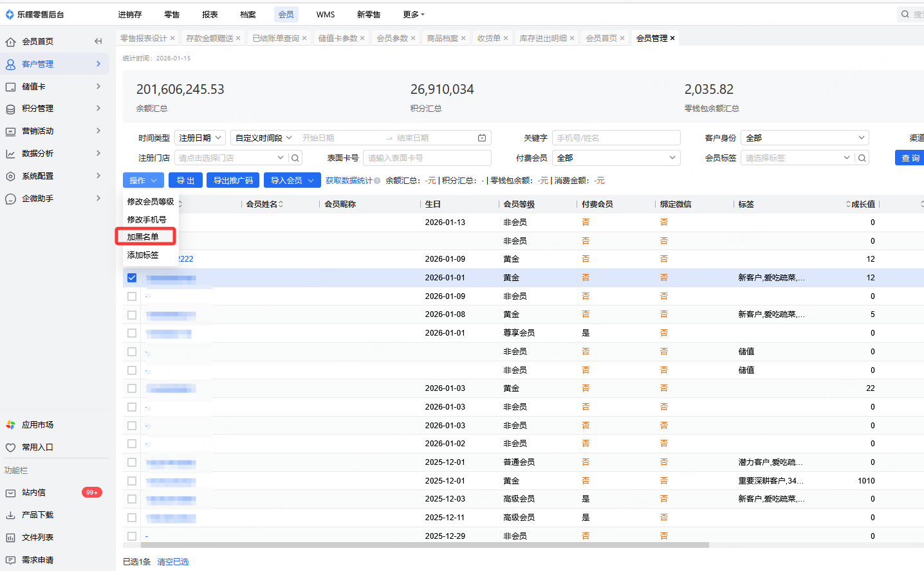Tick checkbox for the 尊享会员 row
This screenshot has height=571, width=924.
point(132,333)
